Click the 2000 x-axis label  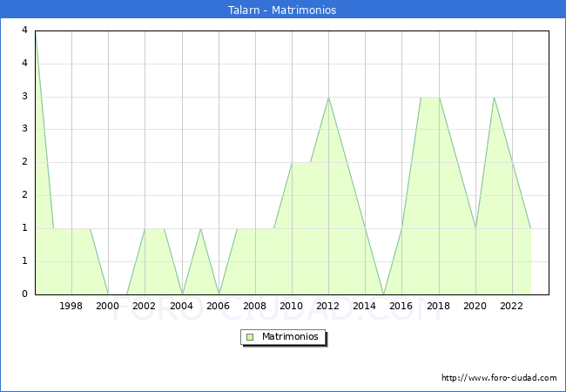(108, 306)
